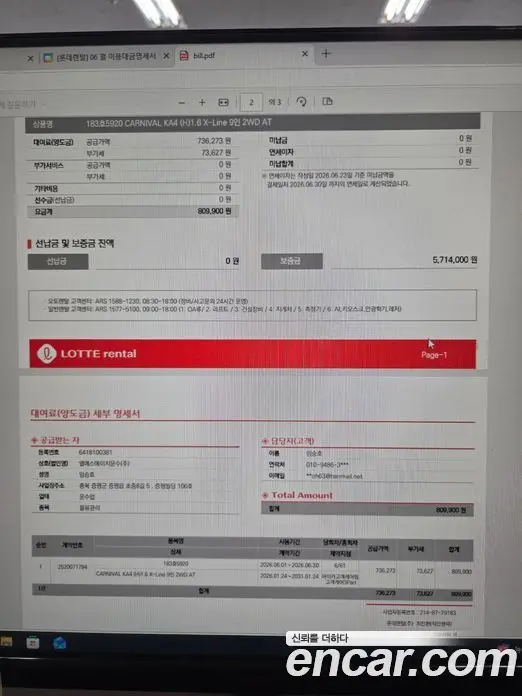Close the bill.pdf tab
The image size is (522, 696).
pos(305,54)
